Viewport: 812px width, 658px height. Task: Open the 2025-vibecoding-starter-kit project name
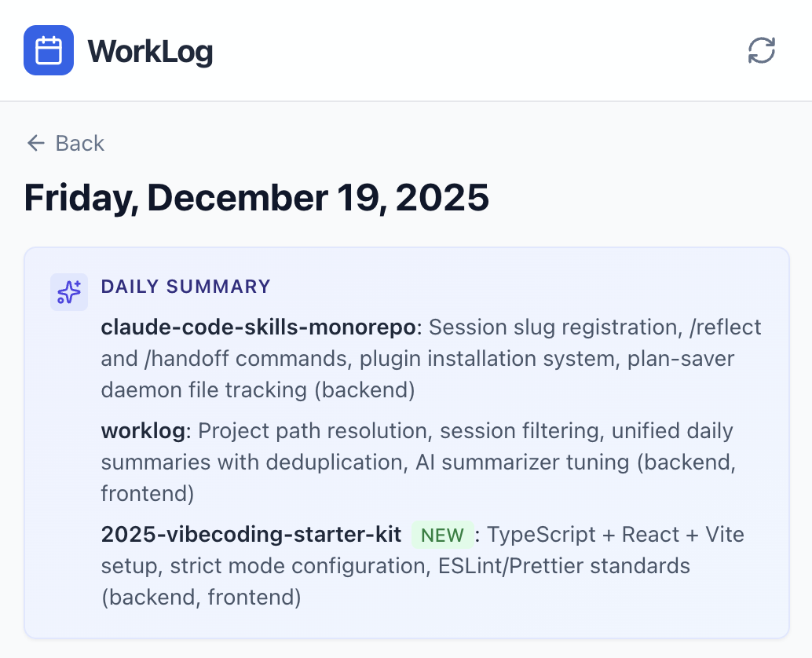[x=251, y=535]
